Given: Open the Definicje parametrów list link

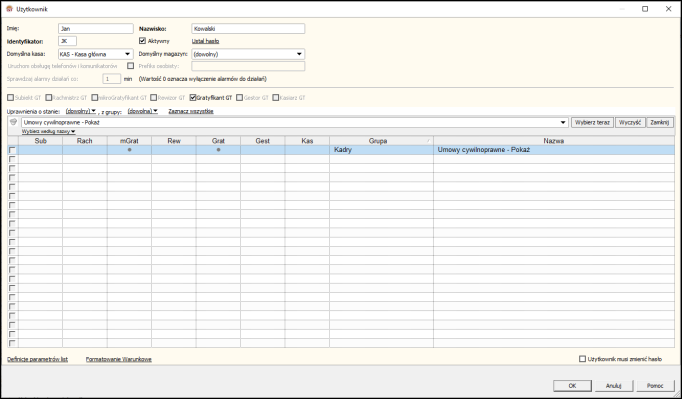Looking at the screenshot, I should coord(37,359).
